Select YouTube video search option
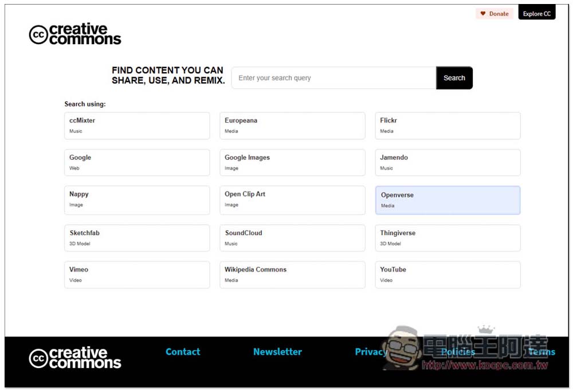 (x=448, y=275)
